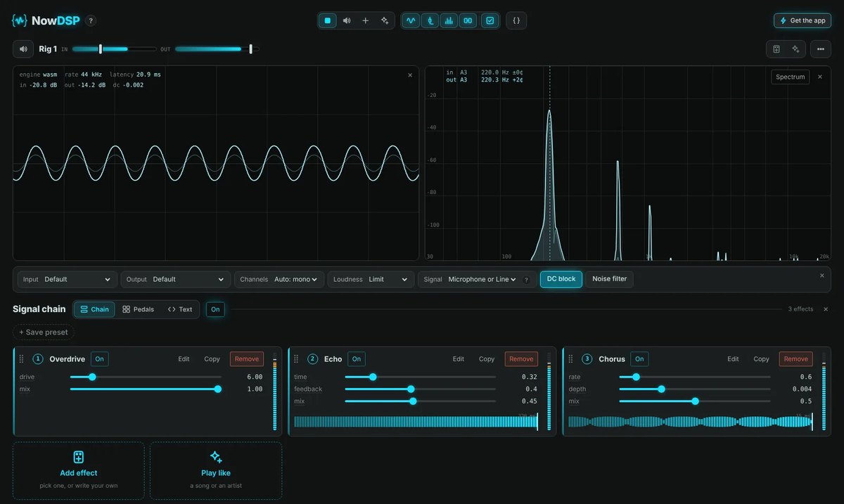Switch to the Chain view tab
Screen dimensions: 844x504
tap(94, 309)
